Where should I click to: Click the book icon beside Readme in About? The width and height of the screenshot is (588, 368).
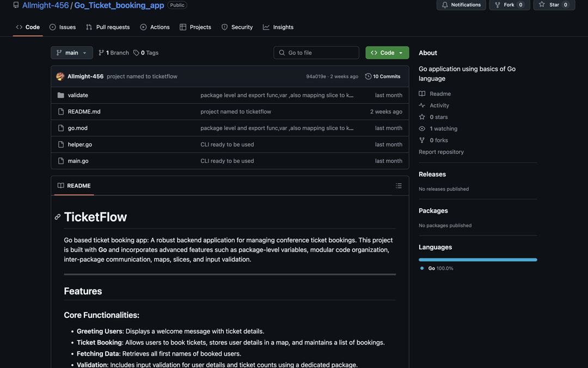coord(422,94)
